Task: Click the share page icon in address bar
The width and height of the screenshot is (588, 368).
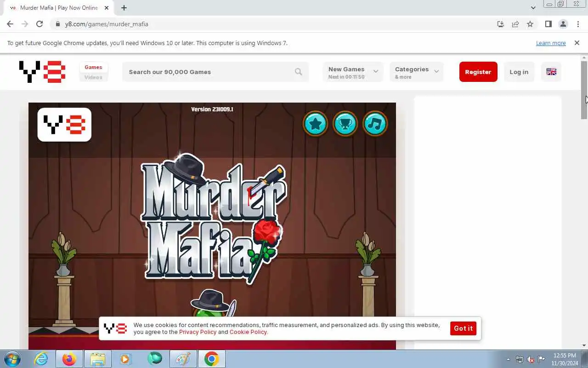Action: pyautogui.click(x=515, y=24)
